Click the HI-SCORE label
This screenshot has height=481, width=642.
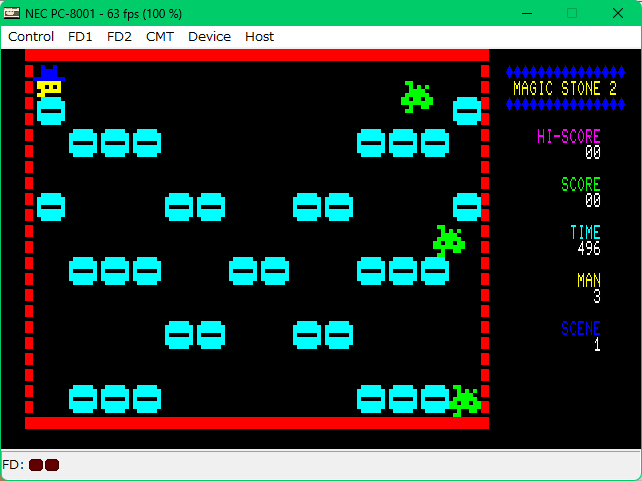point(568,137)
